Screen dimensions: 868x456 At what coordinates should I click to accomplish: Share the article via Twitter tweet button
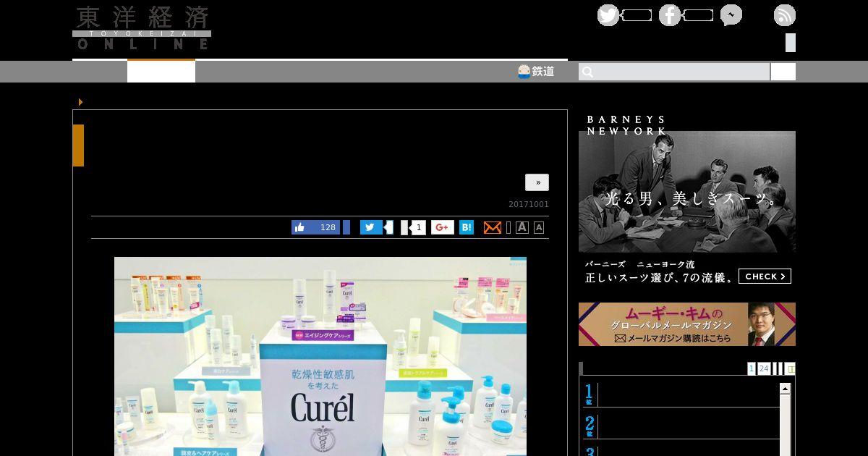[x=371, y=227]
